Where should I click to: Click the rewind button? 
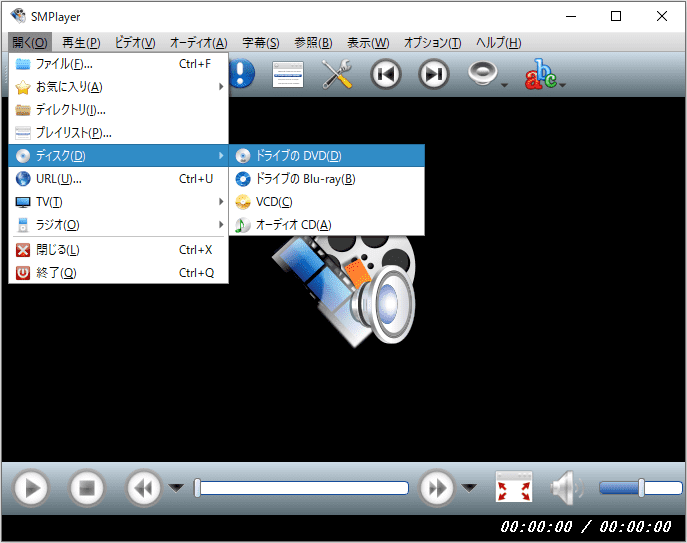(143, 488)
